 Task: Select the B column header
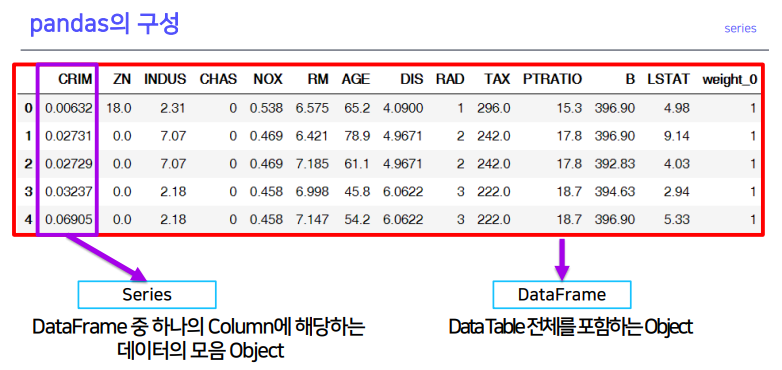[x=631, y=79]
